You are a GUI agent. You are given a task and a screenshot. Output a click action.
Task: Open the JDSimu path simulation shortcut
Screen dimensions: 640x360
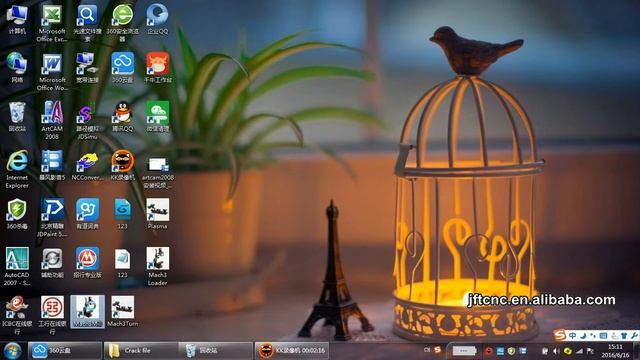tap(87, 120)
